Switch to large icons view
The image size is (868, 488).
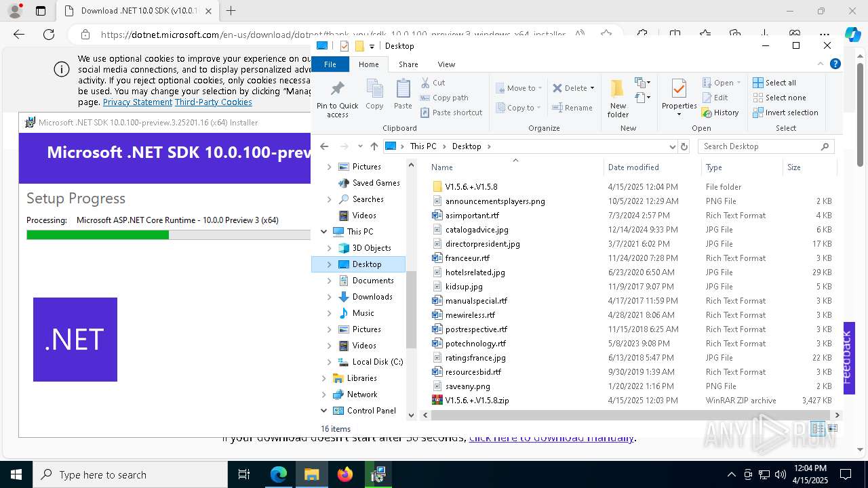coord(833,428)
